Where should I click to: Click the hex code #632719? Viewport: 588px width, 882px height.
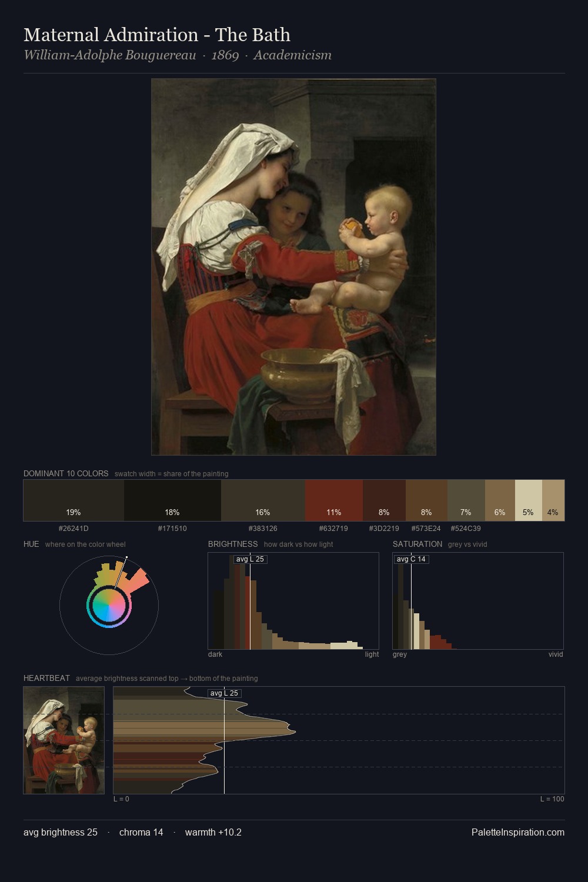click(x=333, y=529)
